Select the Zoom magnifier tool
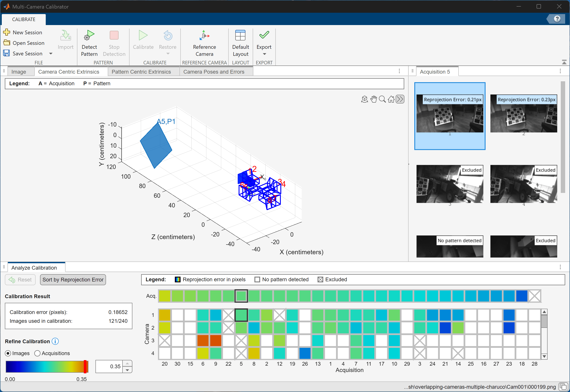Image resolution: width=570 pixels, height=392 pixels. pyautogui.click(x=382, y=99)
